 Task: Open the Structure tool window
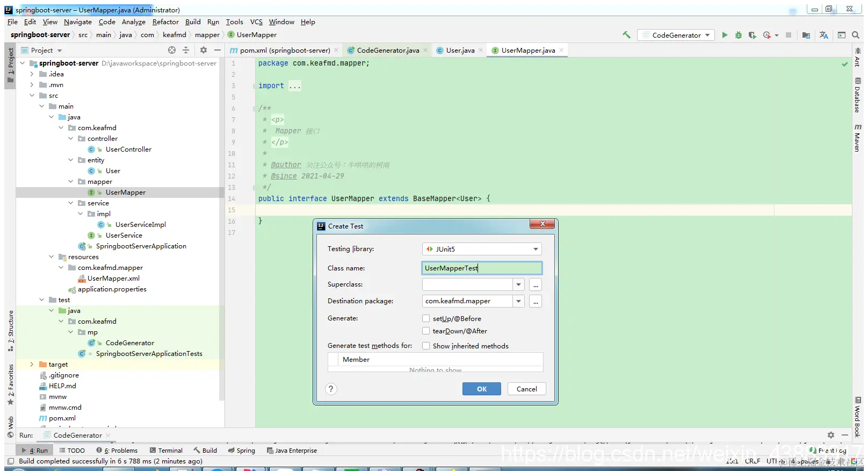10,331
